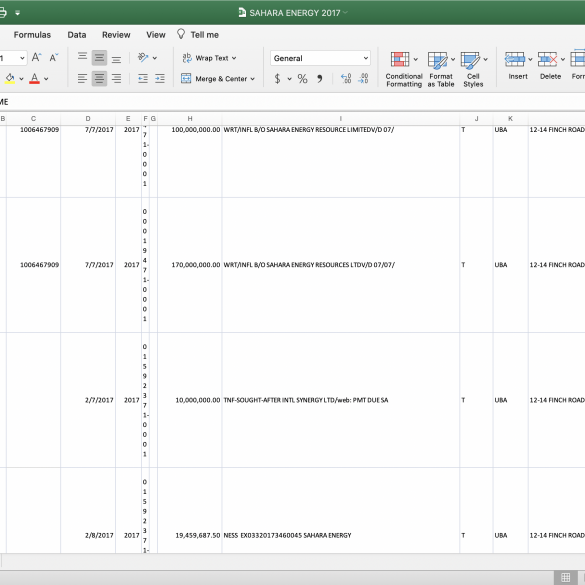Select the date cell 2/7/2017
585x585 pixels.
tap(88, 400)
